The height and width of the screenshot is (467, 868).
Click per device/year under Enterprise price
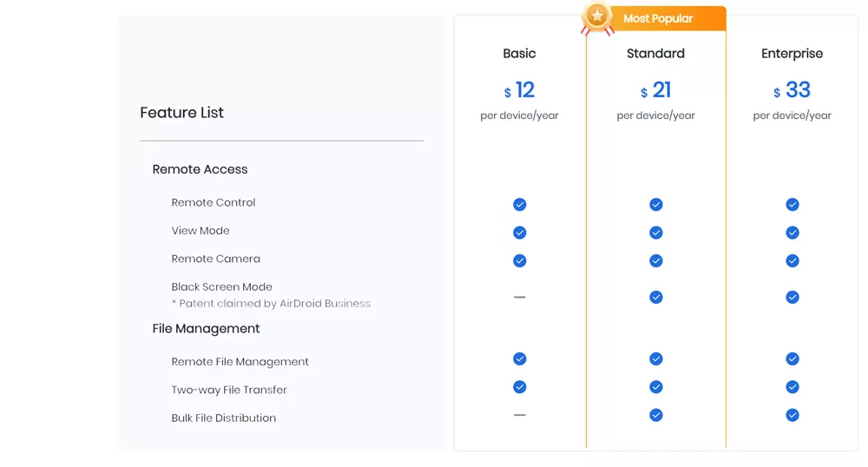coord(792,115)
